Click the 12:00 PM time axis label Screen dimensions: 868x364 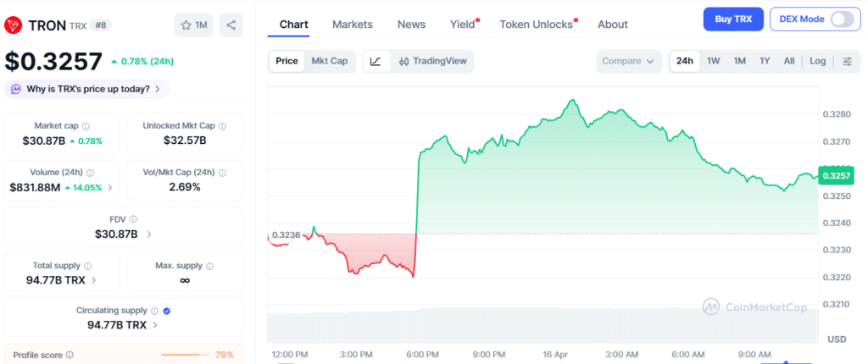(x=290, y=354)
